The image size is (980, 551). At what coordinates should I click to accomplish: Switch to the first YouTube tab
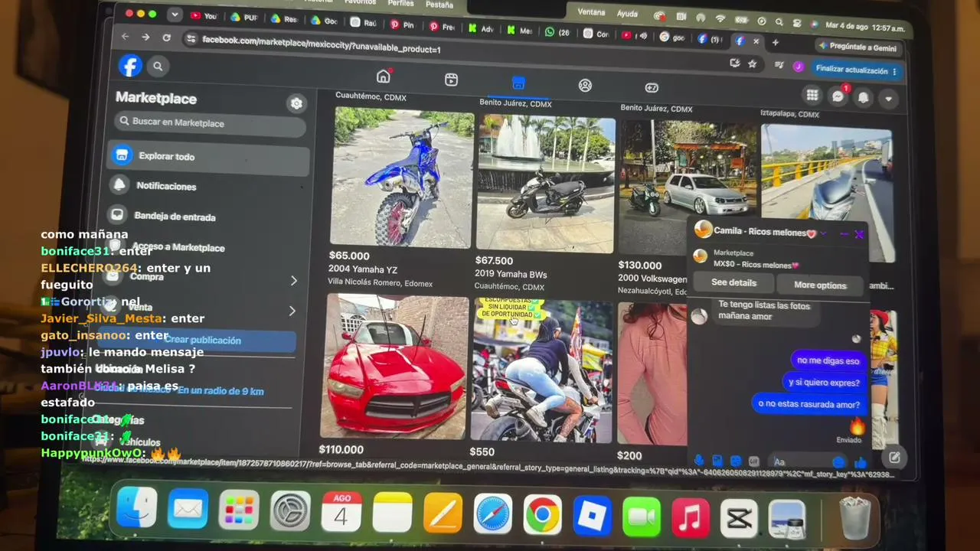click(x=204, y=16)
